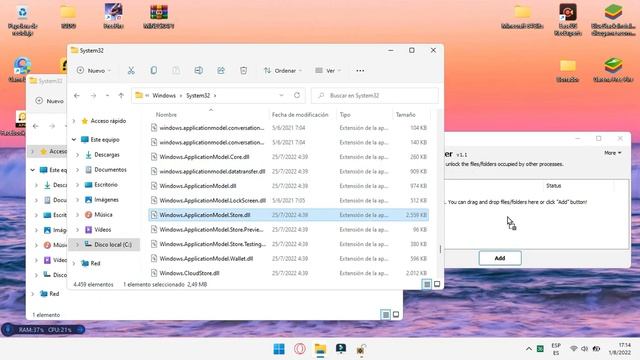Go up one folder level arrow

point(121,96)
